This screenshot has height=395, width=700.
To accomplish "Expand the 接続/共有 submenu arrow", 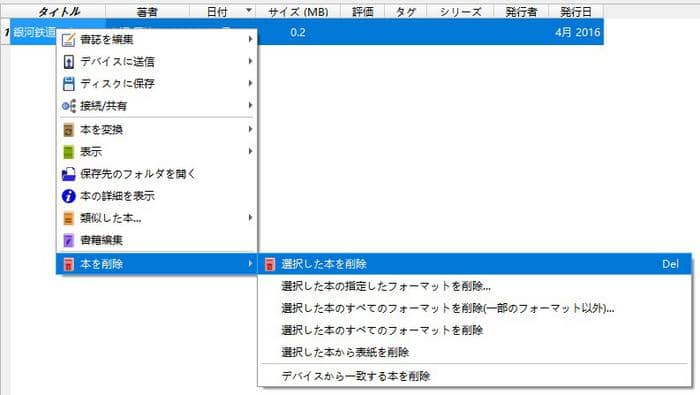I will 250,105.
